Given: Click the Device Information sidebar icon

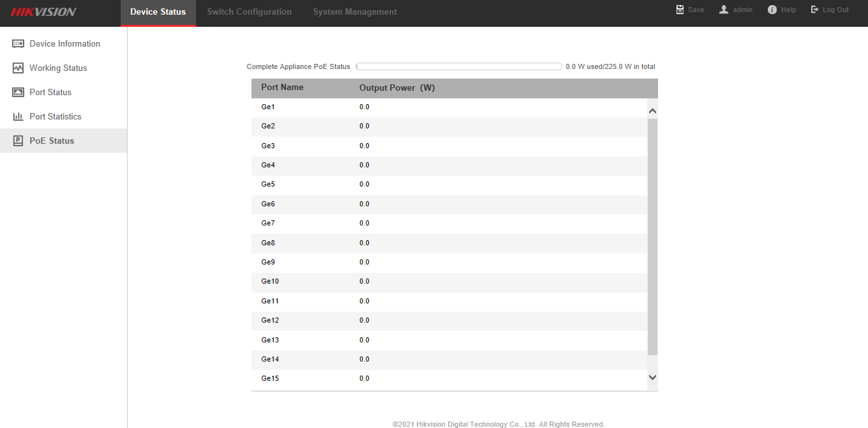Looking at the screenshot, I should coord(18,44).
